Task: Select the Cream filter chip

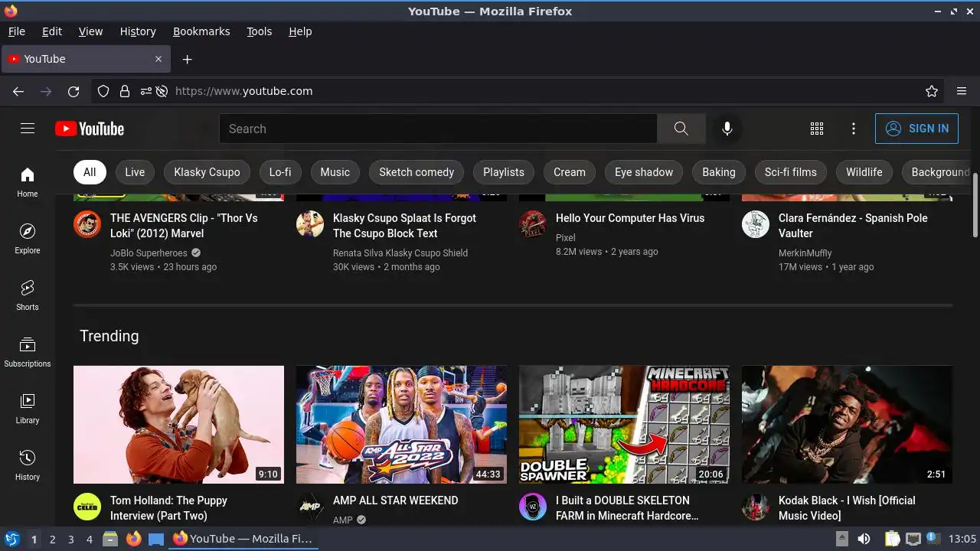Action: pos(570,172)
